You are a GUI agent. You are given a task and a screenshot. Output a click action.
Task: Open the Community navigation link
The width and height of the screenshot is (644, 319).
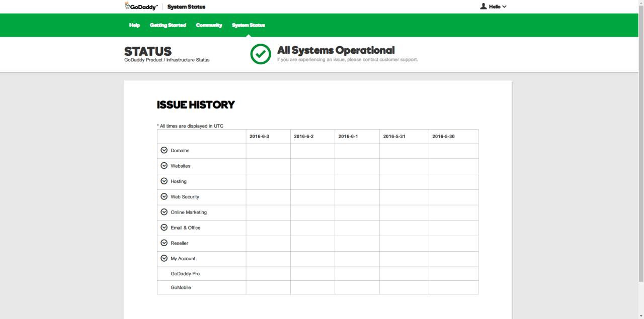click(x=209, y=25)
